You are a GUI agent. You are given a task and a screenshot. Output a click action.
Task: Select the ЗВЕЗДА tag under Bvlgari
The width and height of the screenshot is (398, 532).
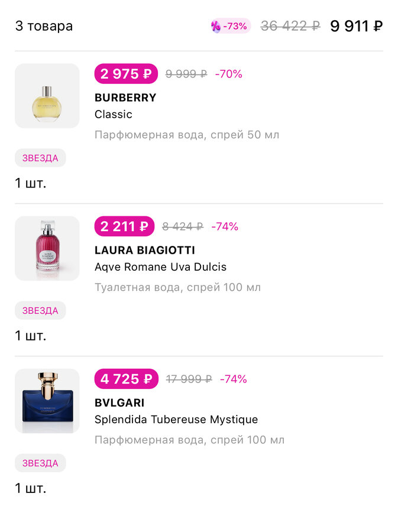pyautogui.click(x=40, y=463)
